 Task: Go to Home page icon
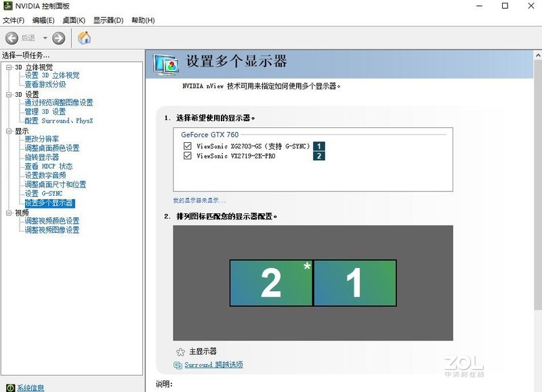[x=84, y=38]
